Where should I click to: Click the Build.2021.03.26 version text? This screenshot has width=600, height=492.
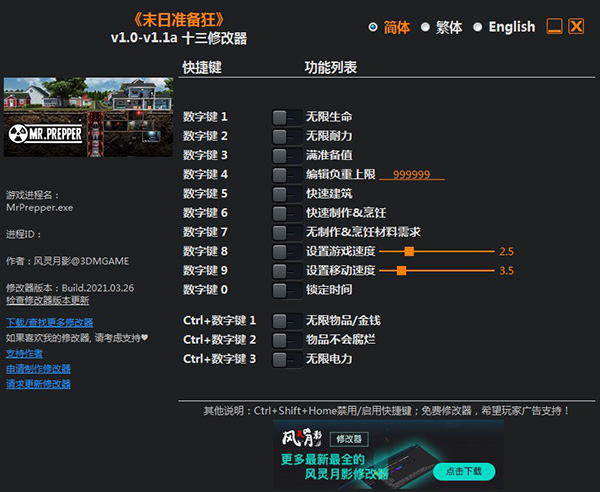(x=98, y=288)
